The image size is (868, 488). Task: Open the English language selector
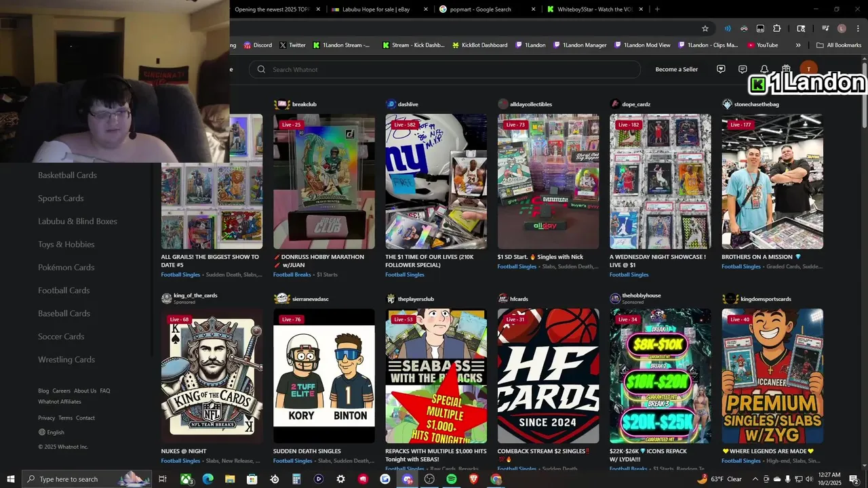[x=52, y=432]
